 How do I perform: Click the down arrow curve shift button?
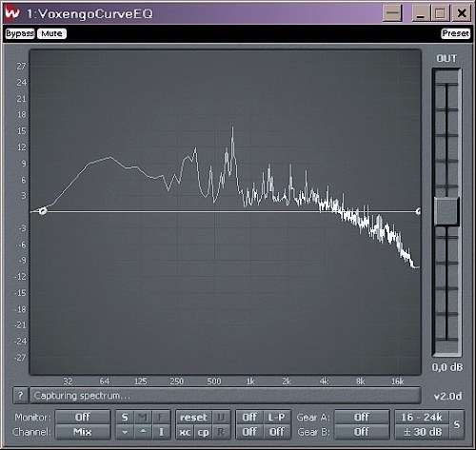pos(125,432)
